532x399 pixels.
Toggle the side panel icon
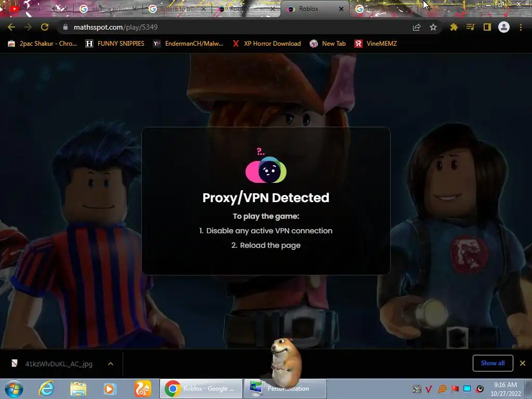coord(487,27)
